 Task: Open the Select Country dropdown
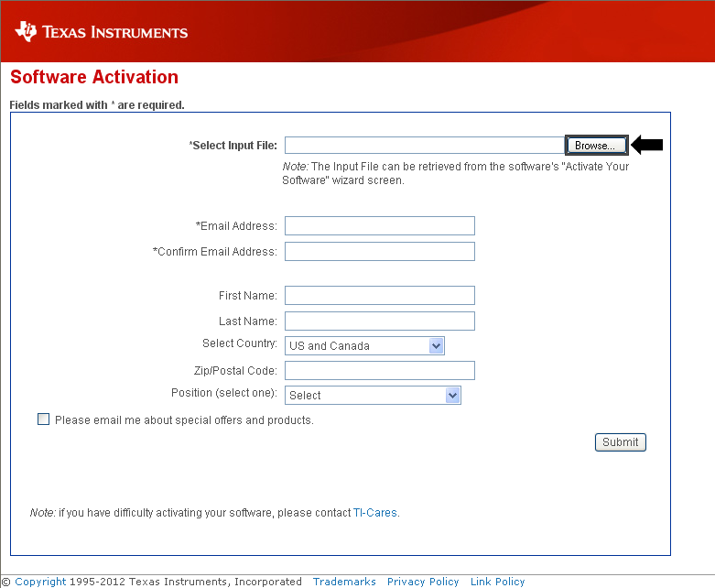tap(364, 346)
